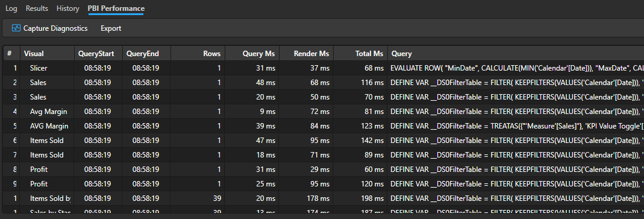
Task: Click the Export button
Action: [x=111, y=28]
